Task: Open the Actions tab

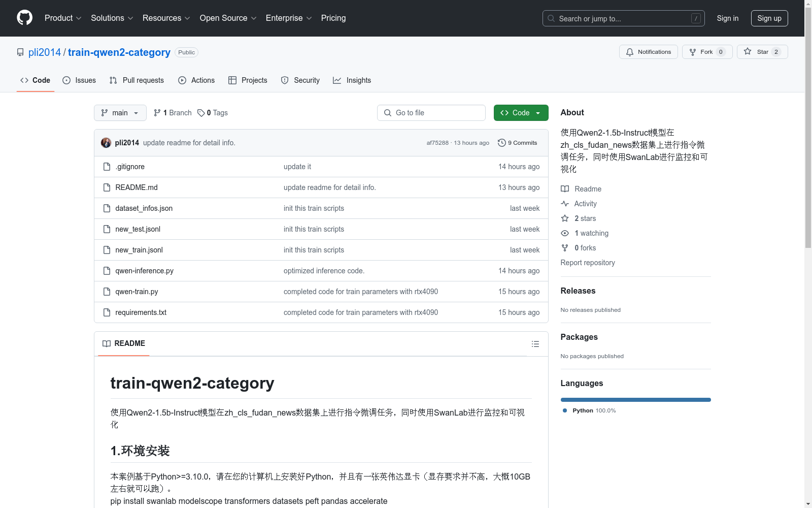Action: [196, 80]
